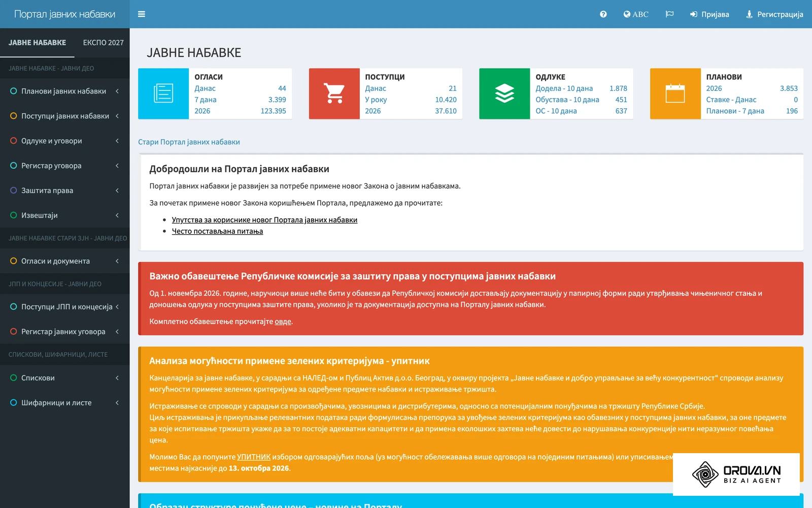The image size is (812, 508).
Task: Click the circle icon beside Регистар јавних уговора
Action: point(14,332)
